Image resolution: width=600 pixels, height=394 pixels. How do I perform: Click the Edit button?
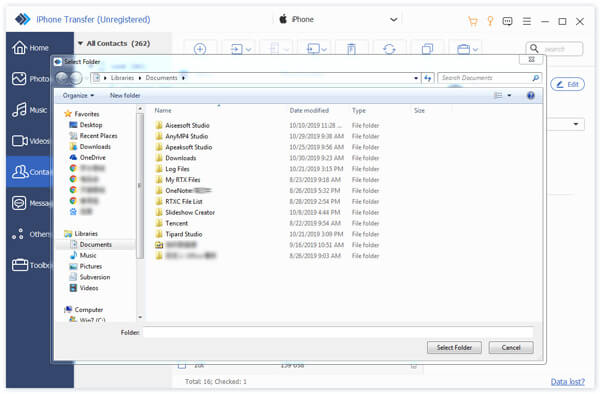coord(567,84)
